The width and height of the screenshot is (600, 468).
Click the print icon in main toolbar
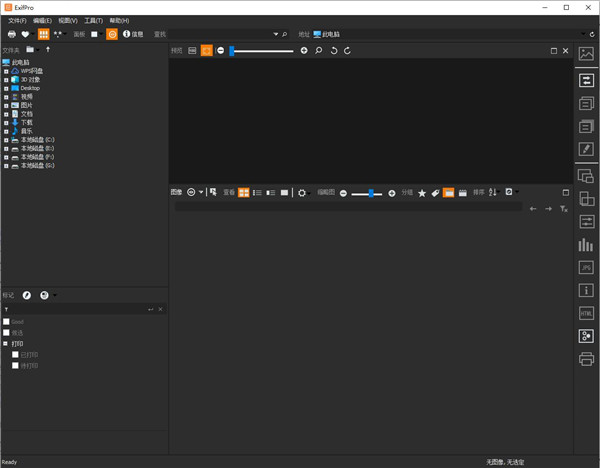[x=11, y=34]
